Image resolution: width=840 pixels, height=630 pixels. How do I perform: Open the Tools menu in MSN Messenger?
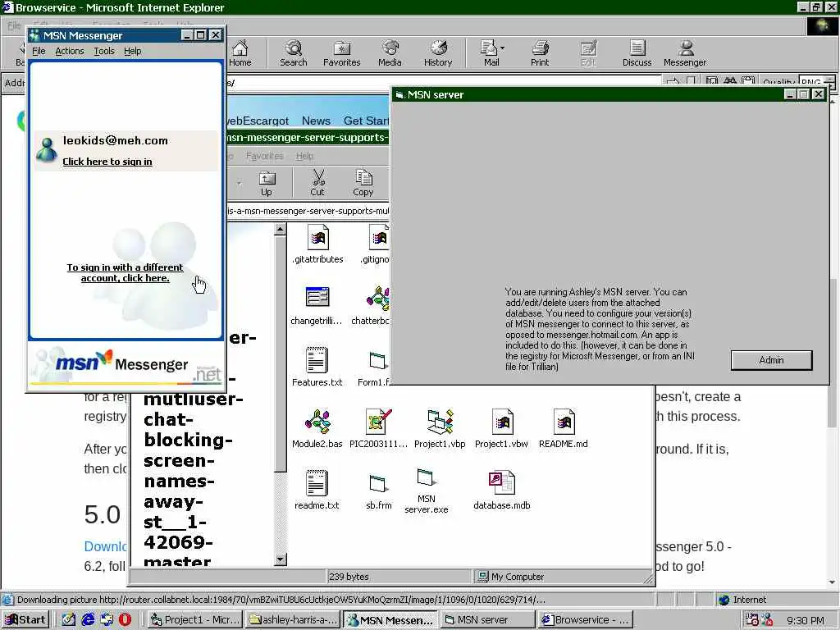104,51
